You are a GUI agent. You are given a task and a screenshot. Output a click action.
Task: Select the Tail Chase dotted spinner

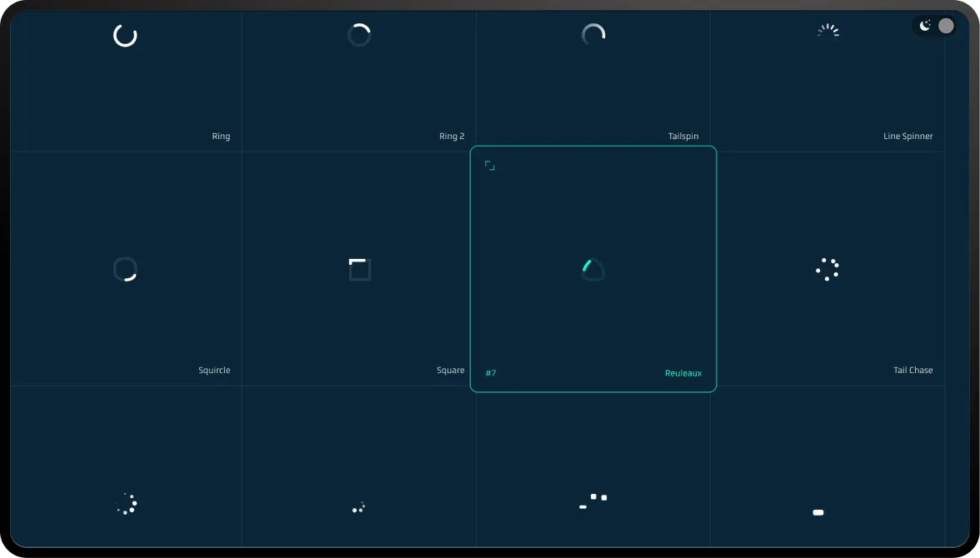(x=827, y=269)
